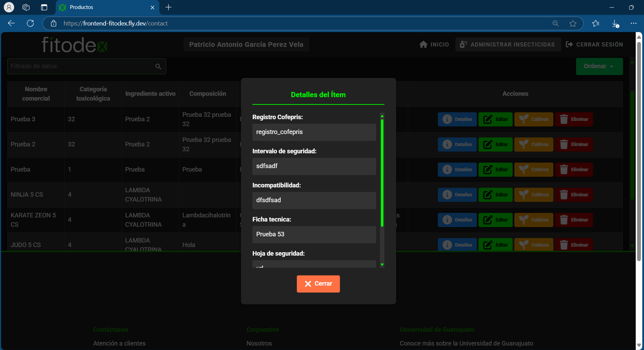Open the browser settings ellipsis menu
This screenshot has width=644, height=350.
(634, 23)
